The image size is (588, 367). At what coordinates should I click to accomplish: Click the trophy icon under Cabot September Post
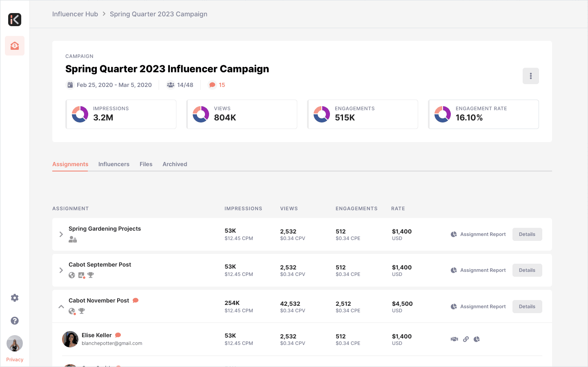91,275
